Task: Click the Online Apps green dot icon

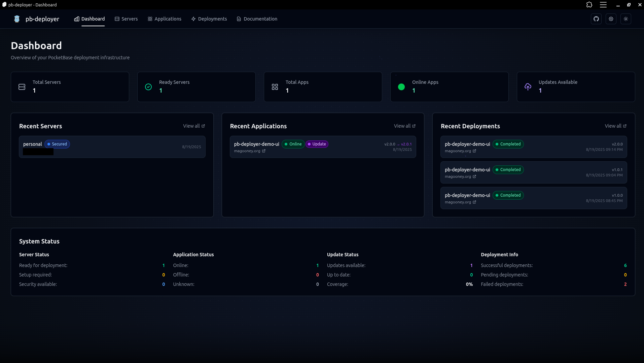Action: 401,87
